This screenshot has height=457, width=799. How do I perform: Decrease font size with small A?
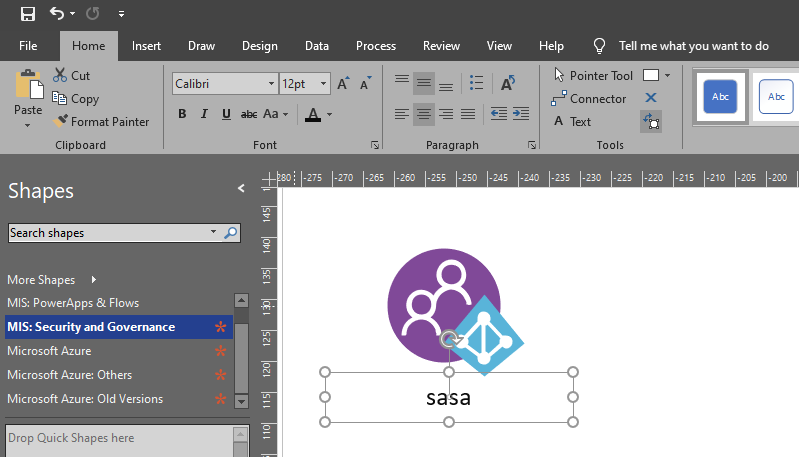coord(365,84)
